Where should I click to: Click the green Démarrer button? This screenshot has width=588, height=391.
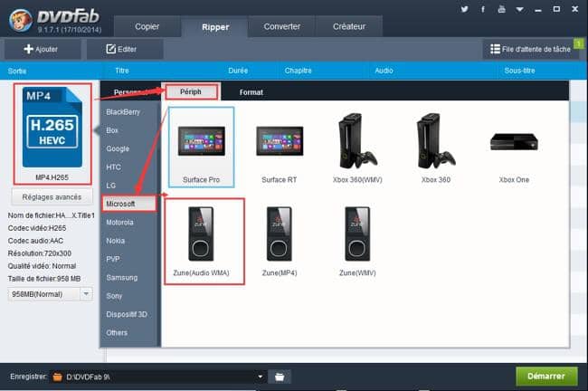click(x=546, y=376)
